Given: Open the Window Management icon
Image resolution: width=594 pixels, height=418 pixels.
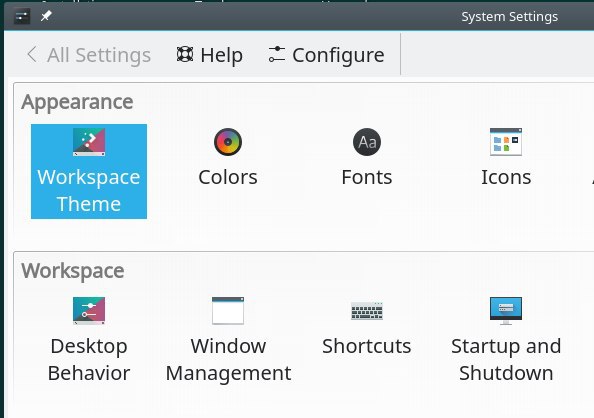Looking at the screenshot, I should pos(228,311).
